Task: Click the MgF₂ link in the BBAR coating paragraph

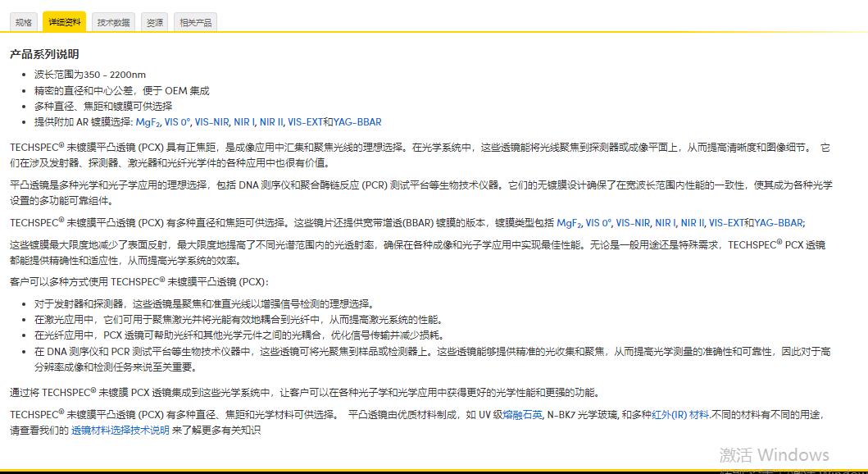Action: tap(568, 223)
